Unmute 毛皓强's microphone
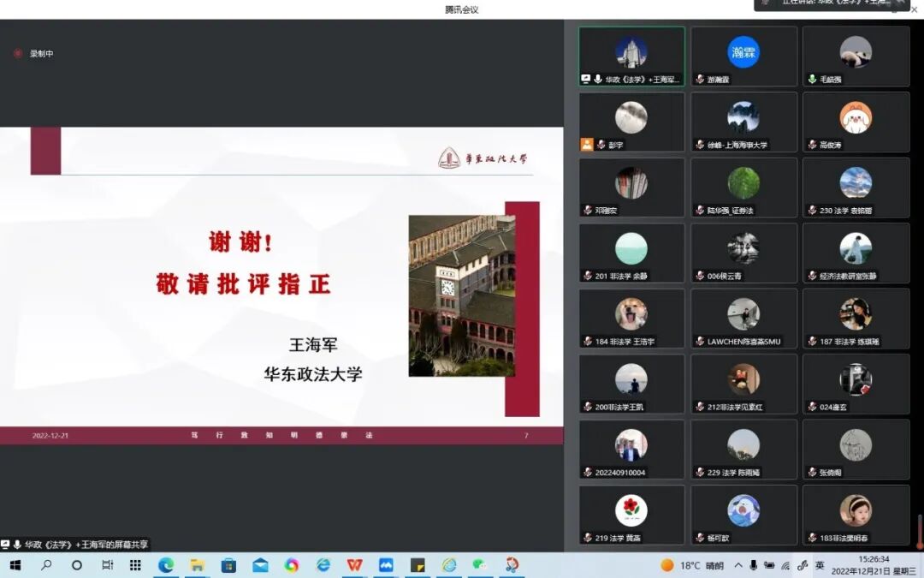This screenshot has width=924, height=578. (810, 79)
